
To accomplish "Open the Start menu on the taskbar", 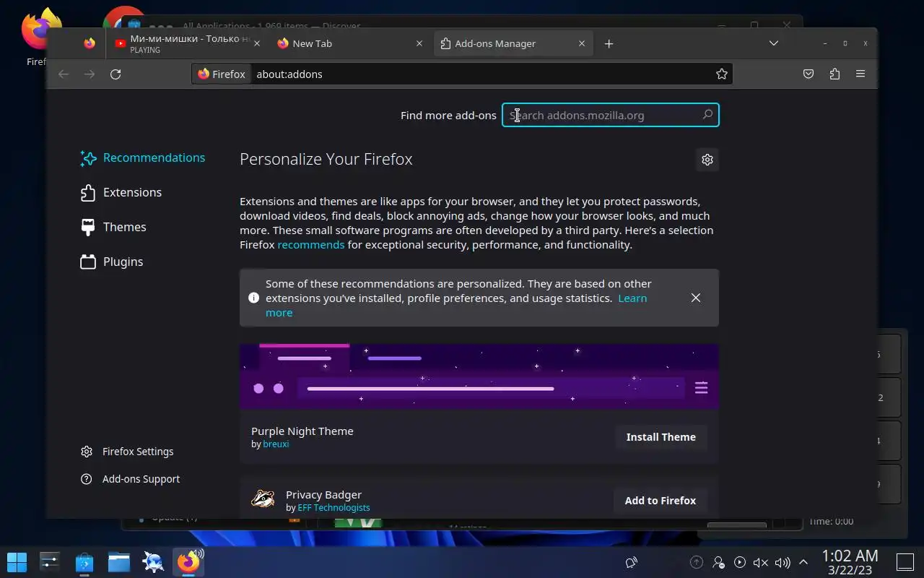I will coord(17,562).
